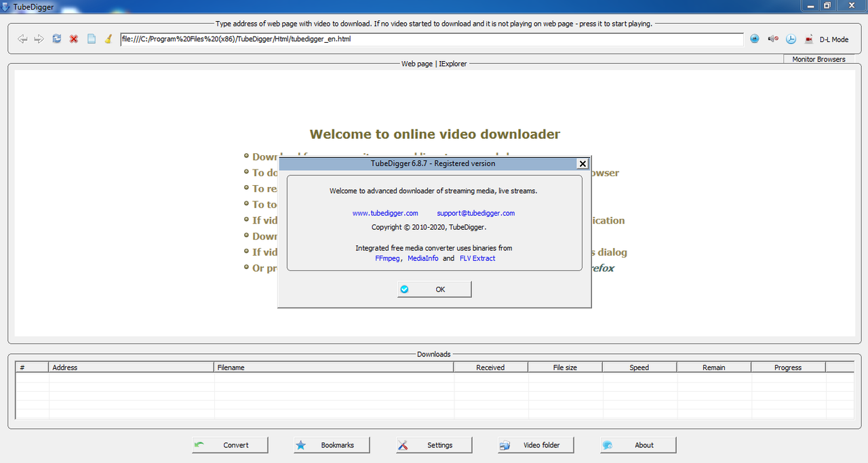Click the Address column header in Downloads
The height and width of the screenshot is (463, 868).
point(132,367)
